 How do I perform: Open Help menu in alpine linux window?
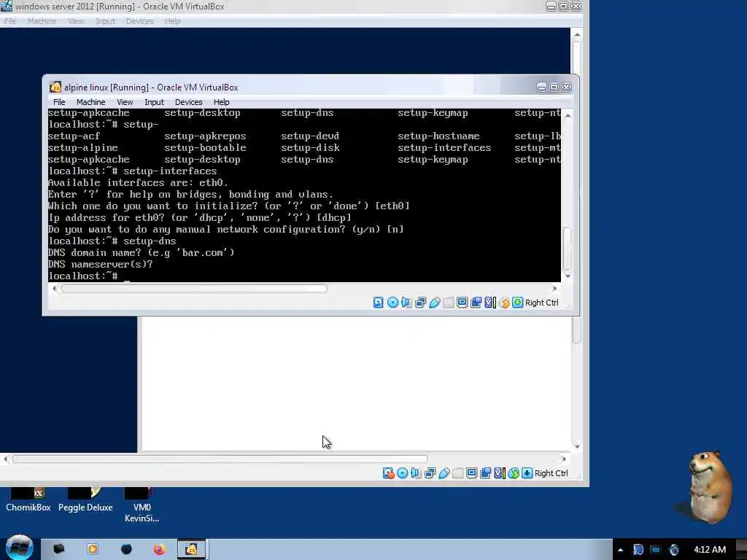point(221,102)
